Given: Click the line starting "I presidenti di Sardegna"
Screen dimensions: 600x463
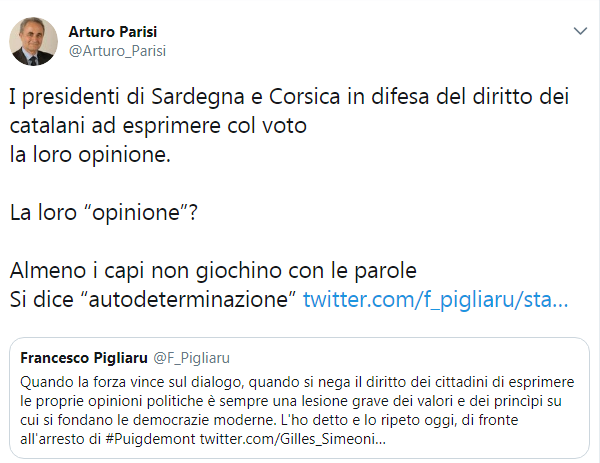Looking at the screenshot, I should click(289, 97).
